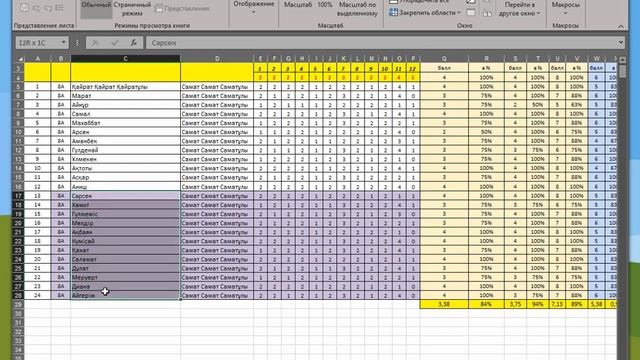This screenshot has height=360, width=640.
Task: Click the name cell Арсен
Action: pyautogui.click(x=125, y=132)
